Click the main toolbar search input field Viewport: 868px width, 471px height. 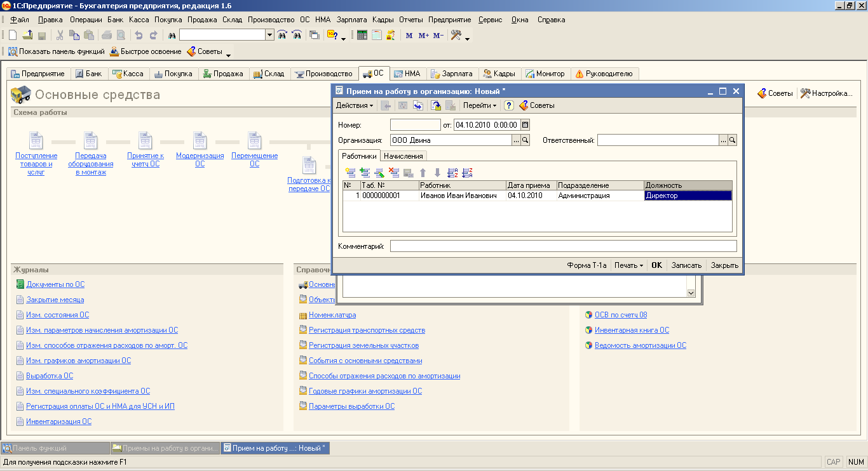coord(222,36)
